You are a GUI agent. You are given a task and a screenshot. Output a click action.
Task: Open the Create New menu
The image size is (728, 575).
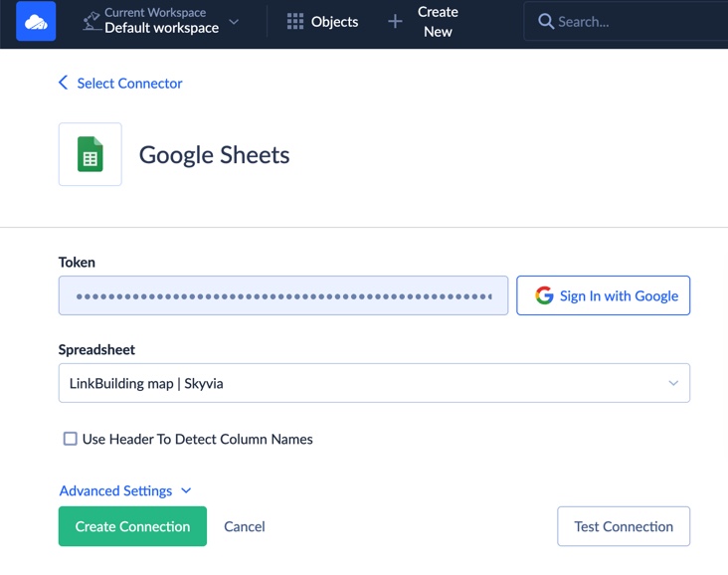tap(438, 21)
